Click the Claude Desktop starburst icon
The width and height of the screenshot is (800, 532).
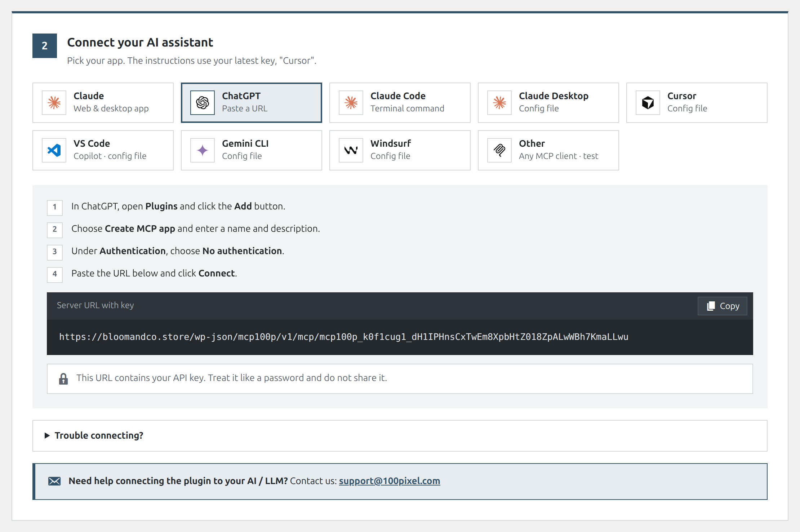[499, 103]
